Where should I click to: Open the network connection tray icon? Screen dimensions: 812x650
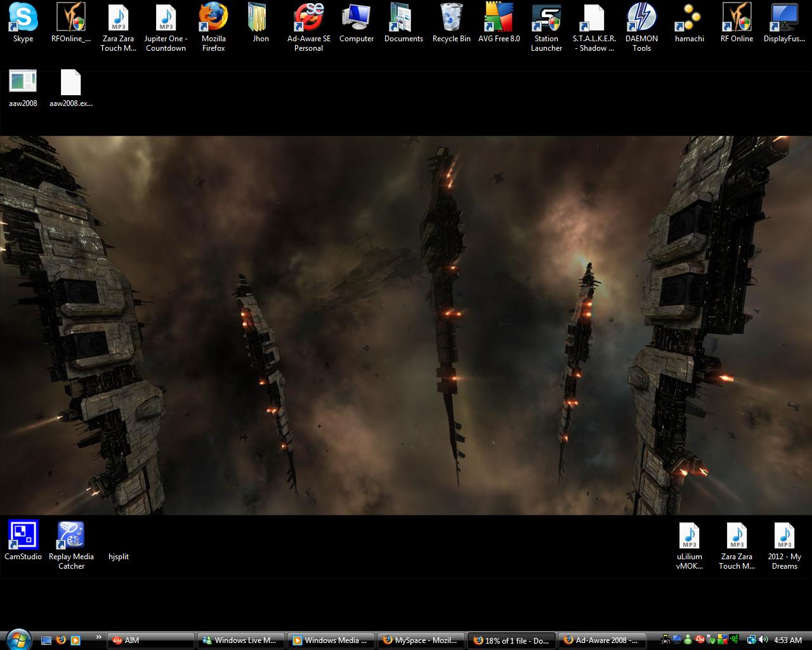(752, 640)
